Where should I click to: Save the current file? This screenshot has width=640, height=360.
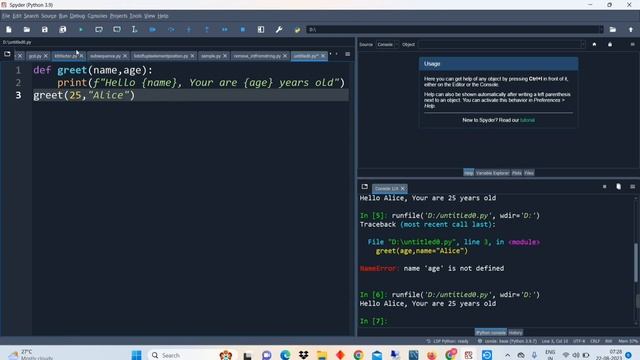click(x=44, y=29)
